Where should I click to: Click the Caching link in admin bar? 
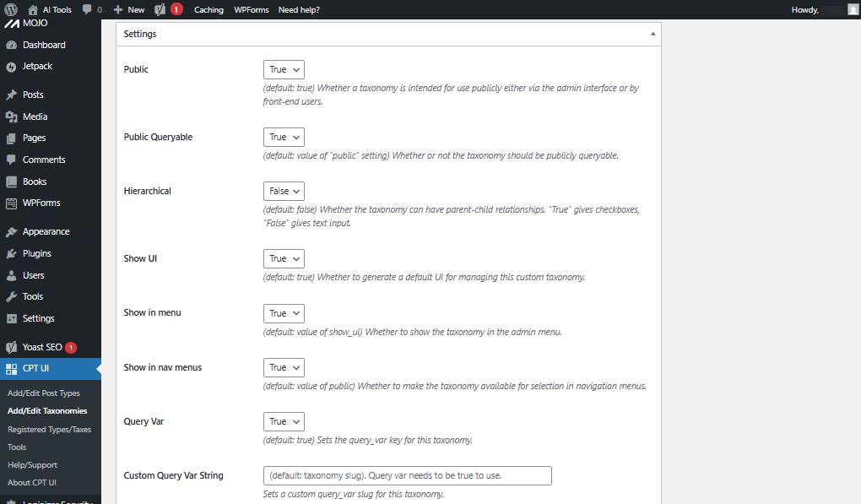[208, 10]
